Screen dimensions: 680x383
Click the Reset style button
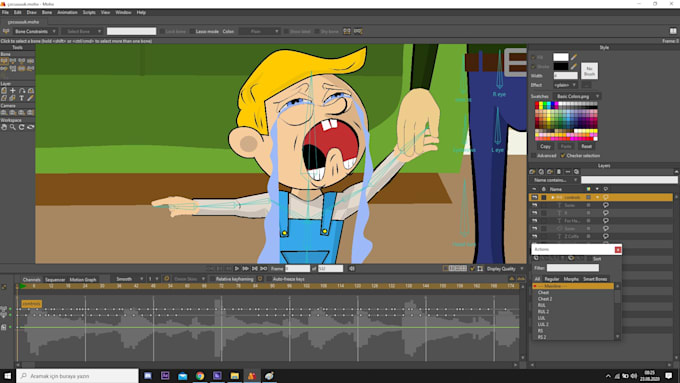(586, 147)
